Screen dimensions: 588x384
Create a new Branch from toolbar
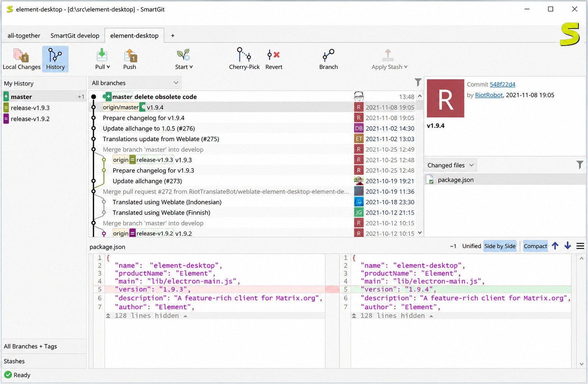click(x=328, y=59)
